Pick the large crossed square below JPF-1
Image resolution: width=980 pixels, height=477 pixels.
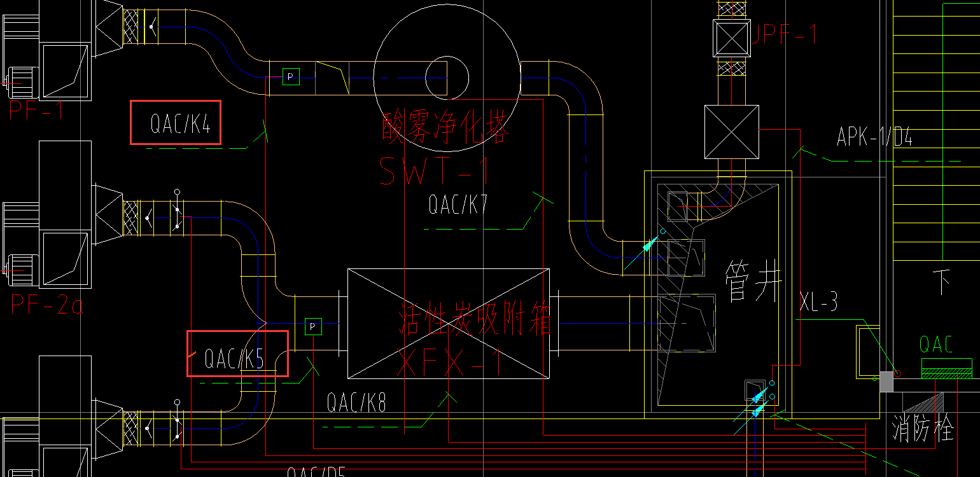732,132
